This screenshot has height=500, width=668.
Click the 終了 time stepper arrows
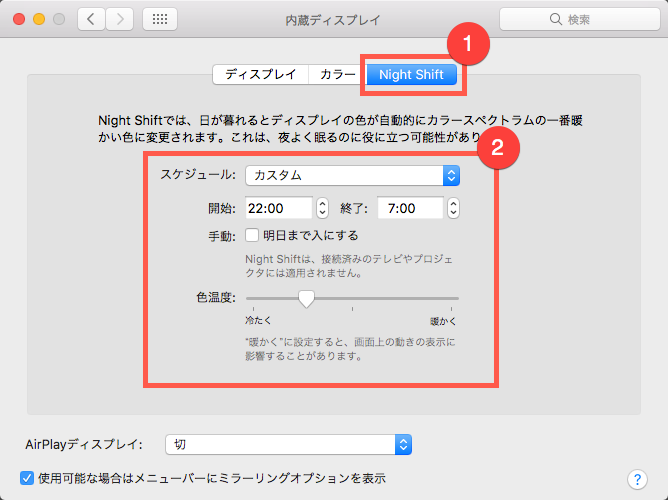click(x=453, y=208)
